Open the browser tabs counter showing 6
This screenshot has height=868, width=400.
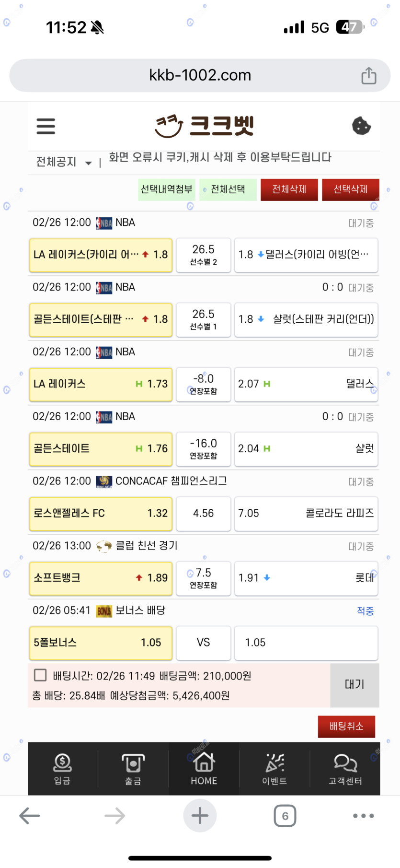click(285, 816)
